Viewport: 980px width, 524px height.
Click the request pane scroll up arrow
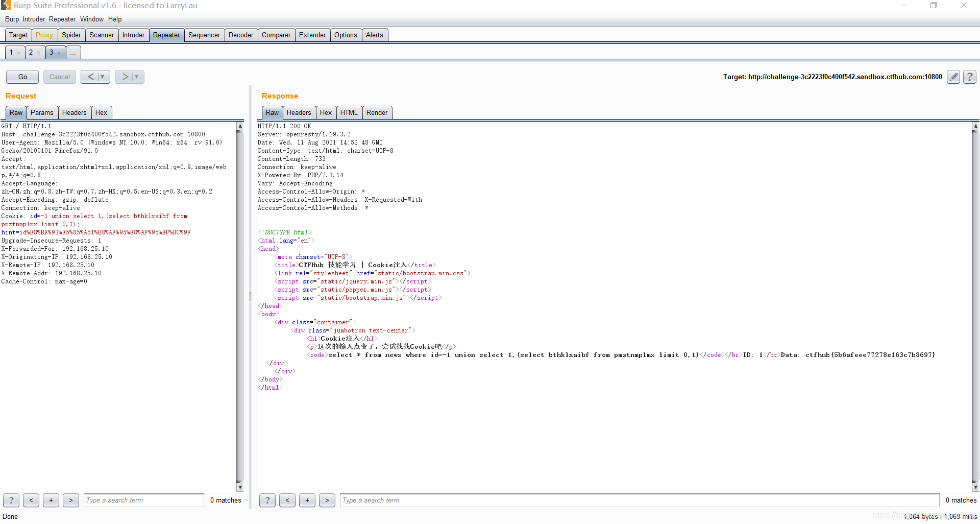pos(240,126)
